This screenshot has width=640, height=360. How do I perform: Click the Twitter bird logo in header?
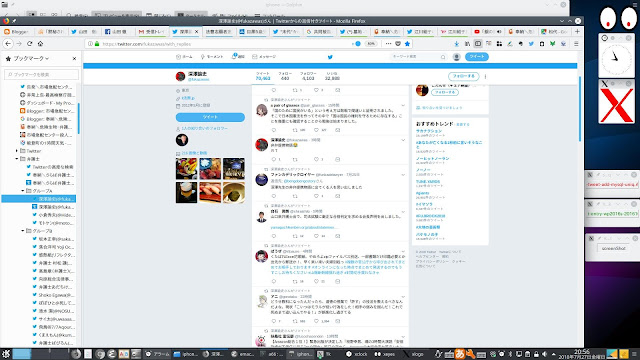coord(330,57)
